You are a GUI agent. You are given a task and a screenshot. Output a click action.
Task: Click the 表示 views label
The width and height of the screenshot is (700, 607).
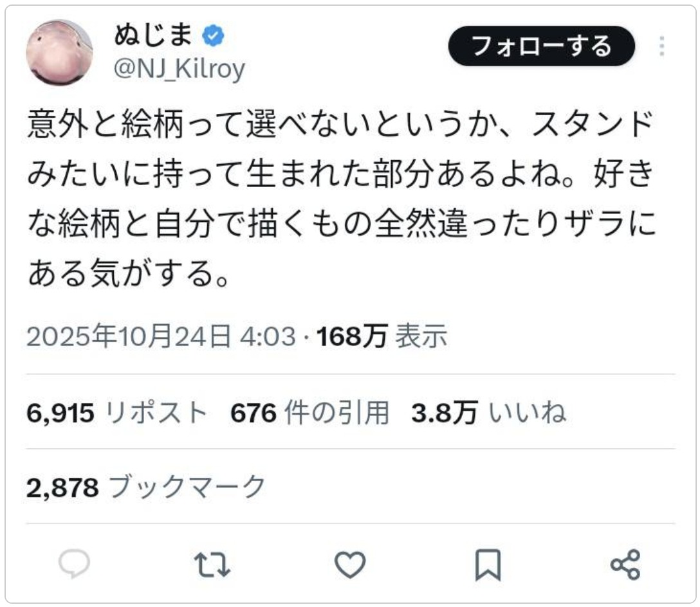click(x=421, y=336)
